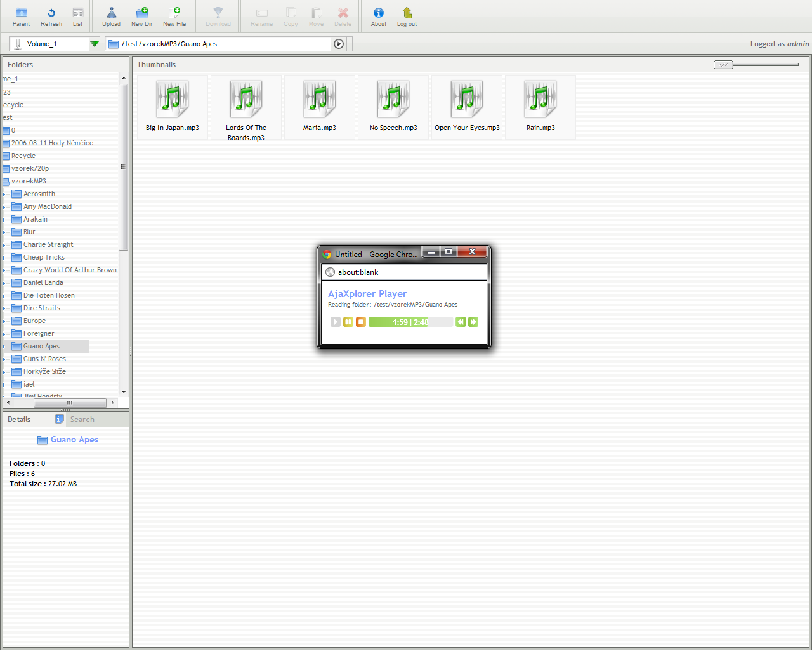Open the Horkýže Slíže folder

click(44, 371)
